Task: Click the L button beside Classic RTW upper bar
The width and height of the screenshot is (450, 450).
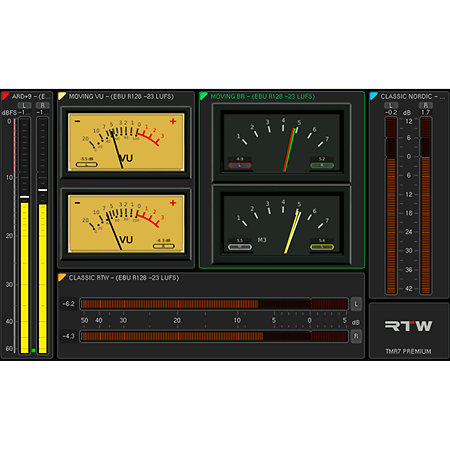Action: click(x=356, y=304)
